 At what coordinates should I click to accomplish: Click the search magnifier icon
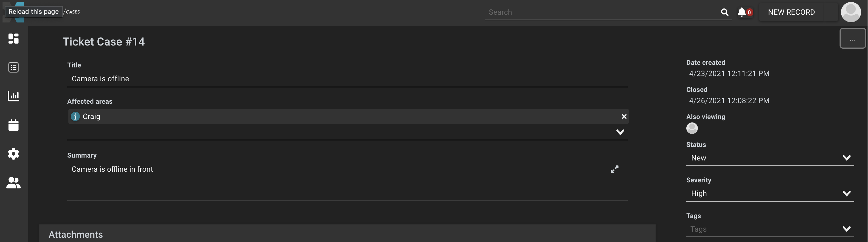pos(725,12)
